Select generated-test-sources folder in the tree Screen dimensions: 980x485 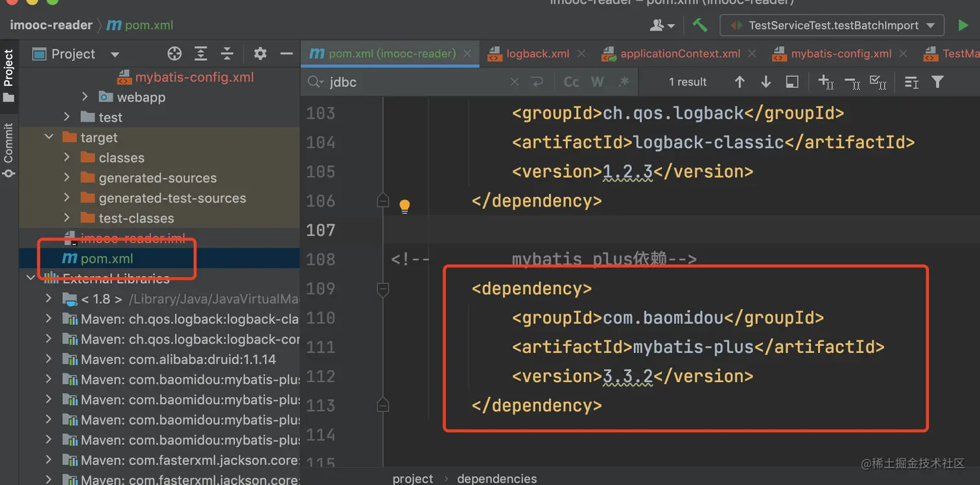(x=159, y=197)
